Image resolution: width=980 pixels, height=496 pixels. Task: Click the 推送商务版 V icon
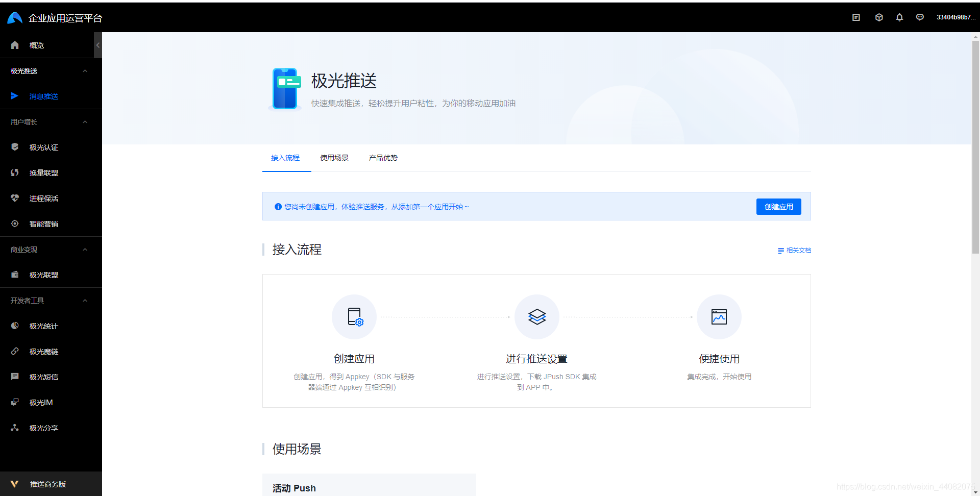pyautogui.click(x=14, y=484)
